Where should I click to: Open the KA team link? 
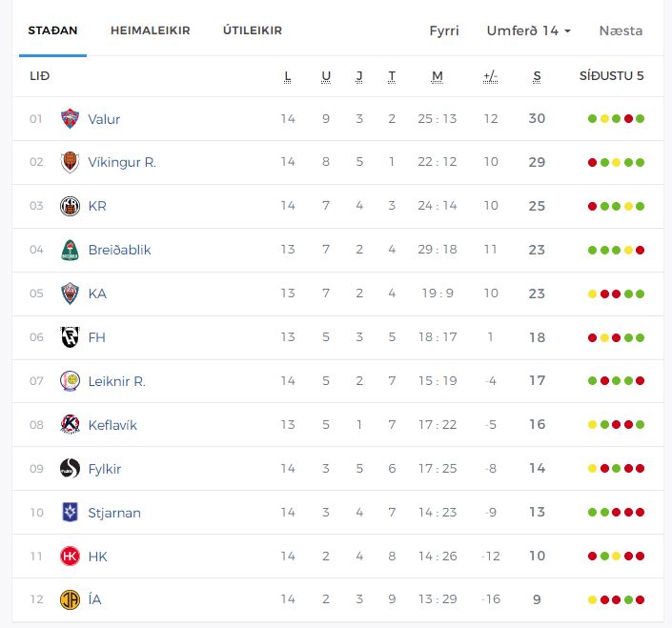[x=97, y=294]
